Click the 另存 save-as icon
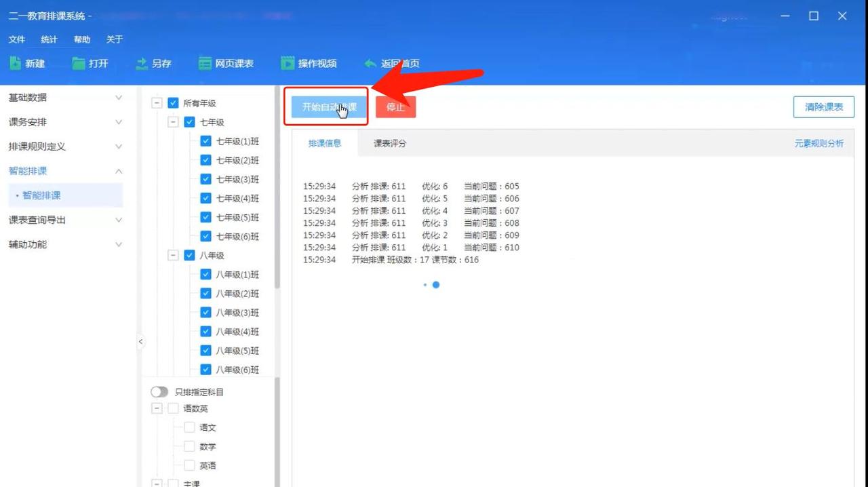The image size is (868, 487). coord(142,63)
